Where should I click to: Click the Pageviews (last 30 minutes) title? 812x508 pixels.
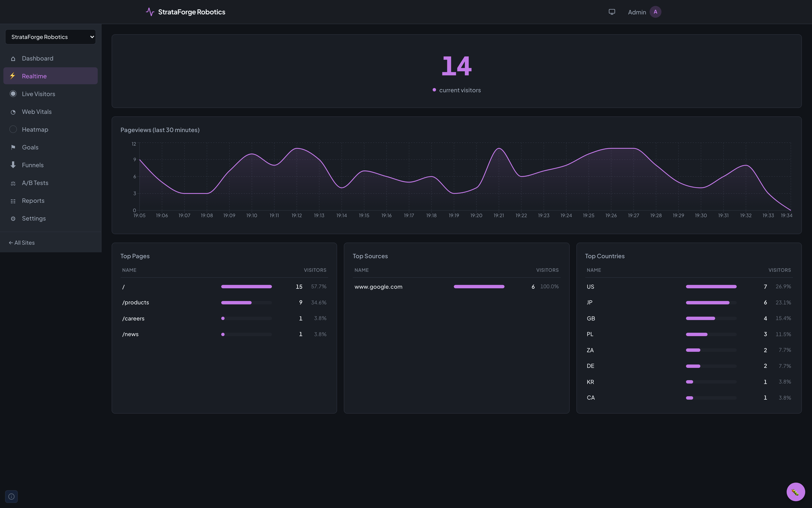point(160,130)
